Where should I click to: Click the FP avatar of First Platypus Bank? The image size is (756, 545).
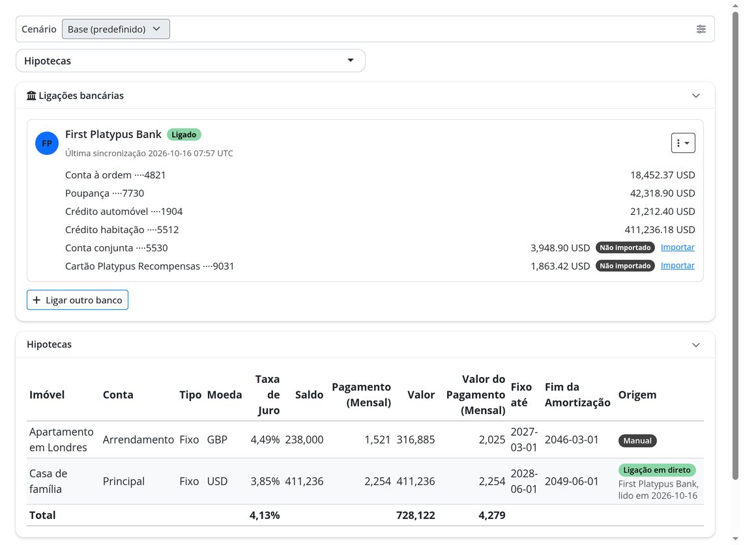(47, 143)
